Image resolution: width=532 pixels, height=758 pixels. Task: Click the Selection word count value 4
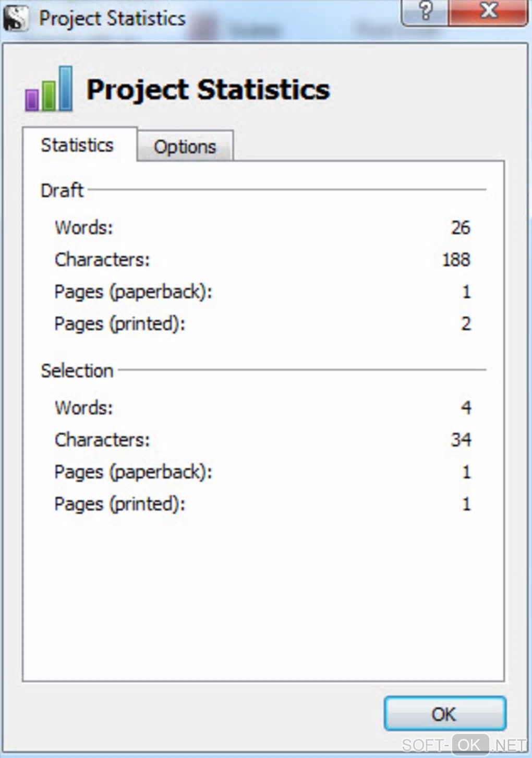(466, 407)
